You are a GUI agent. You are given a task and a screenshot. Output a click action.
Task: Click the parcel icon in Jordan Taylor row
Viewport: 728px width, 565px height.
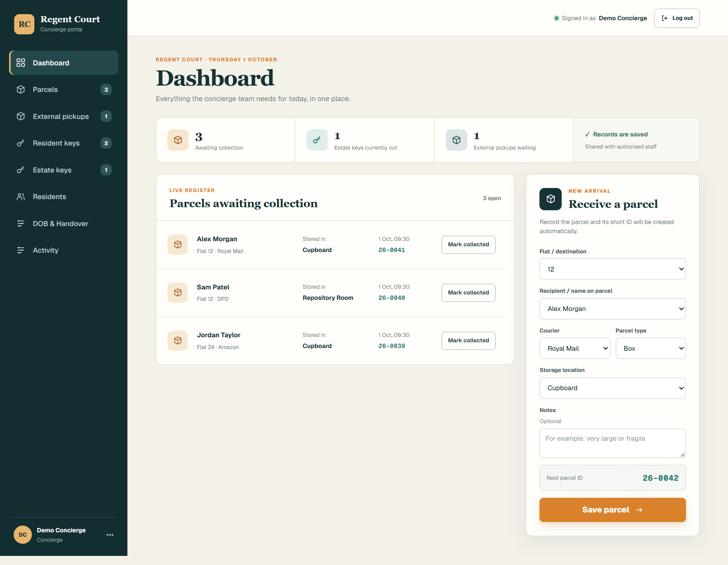[x=178, y=341]
